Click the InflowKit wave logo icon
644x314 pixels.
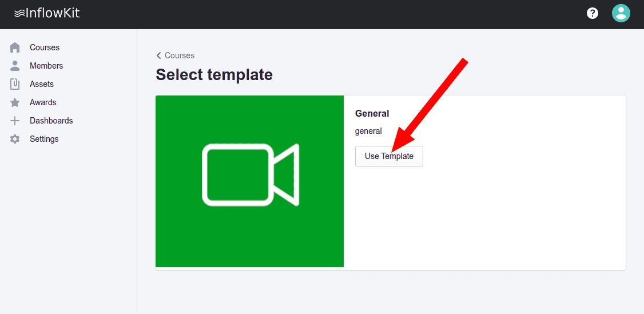tap(19, 13)
